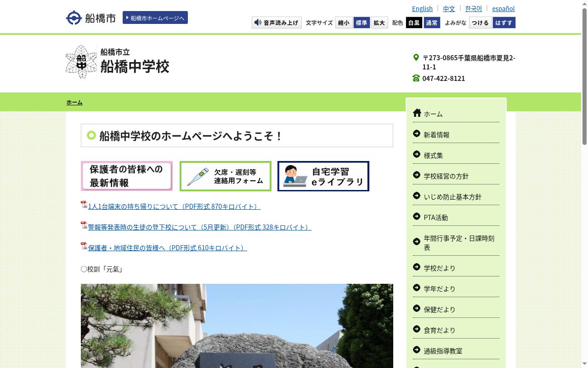Click arrow icon beside 通級指導教室
The image size is (588, 368).
pos(417,350)
